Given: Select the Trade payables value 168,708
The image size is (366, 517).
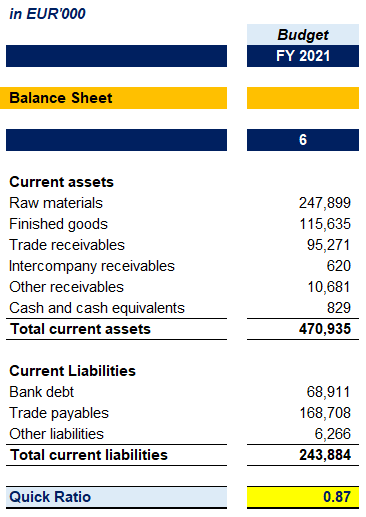Looking at the screenshot, I should coord(325,413).
